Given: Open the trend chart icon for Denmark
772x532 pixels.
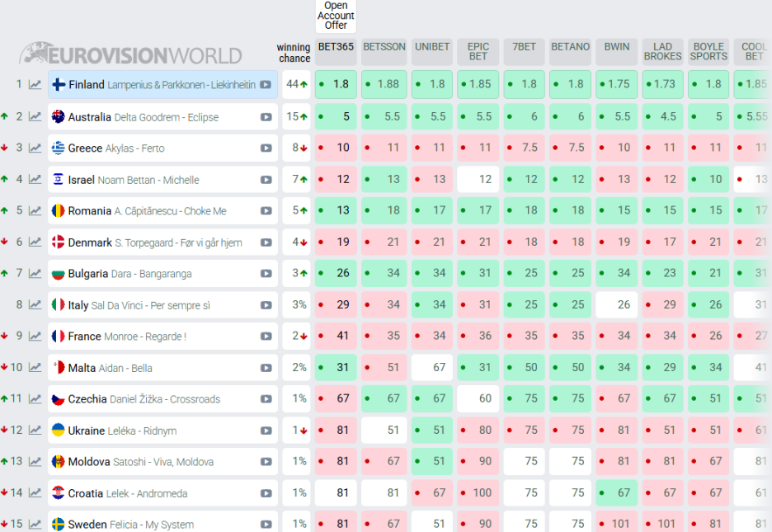Looking at the screenshot, I should (35, 242).
